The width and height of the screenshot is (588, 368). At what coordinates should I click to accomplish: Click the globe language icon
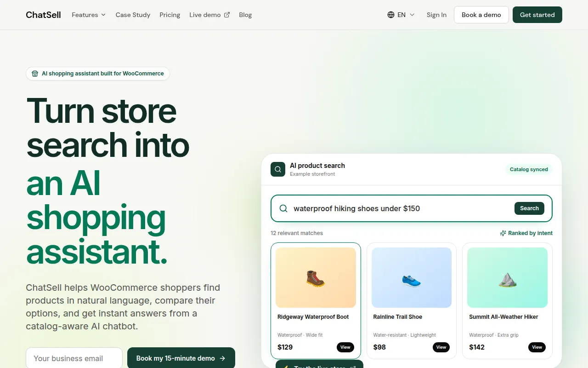pos(391,15)
